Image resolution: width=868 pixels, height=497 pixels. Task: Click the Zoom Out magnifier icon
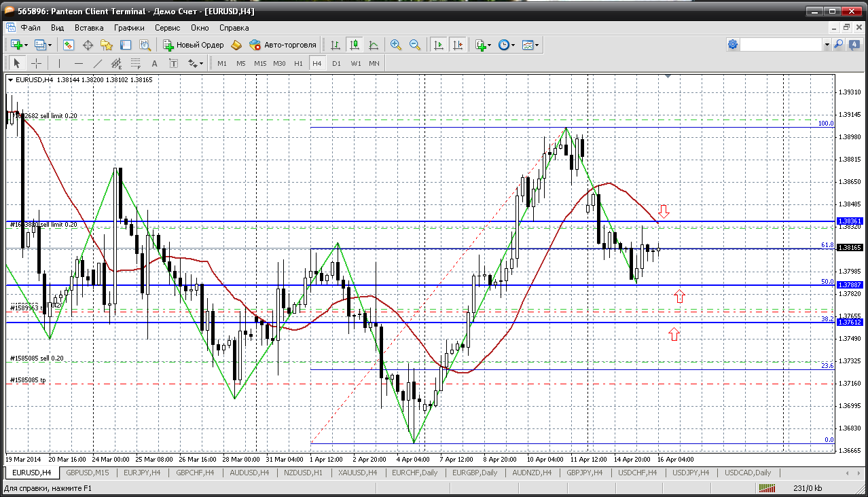pos(414,45)
